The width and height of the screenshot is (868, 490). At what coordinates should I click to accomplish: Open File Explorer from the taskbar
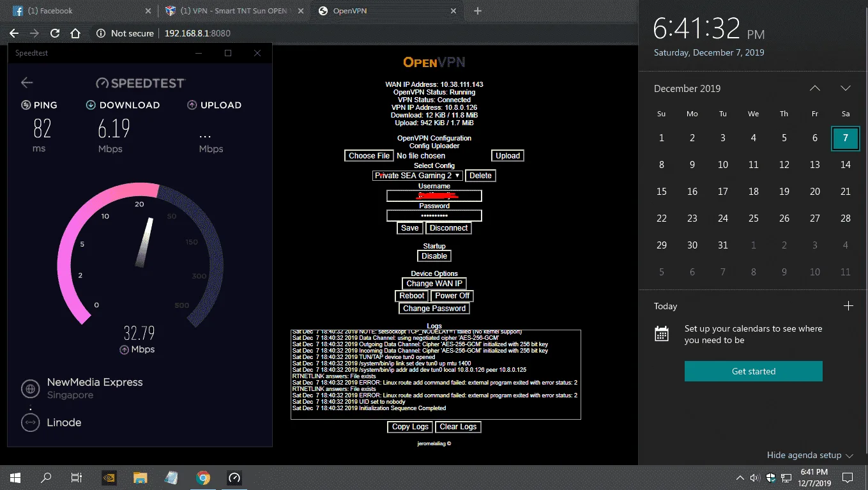tap(140, 477)
